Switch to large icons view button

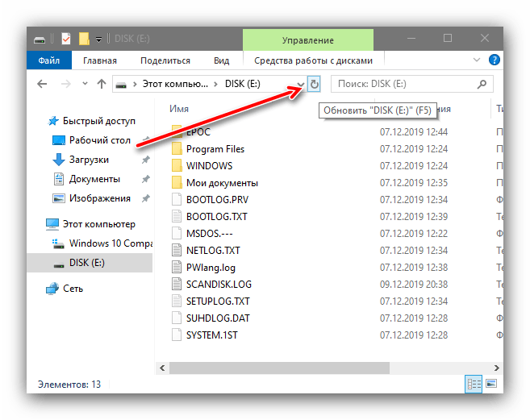[491, 384]
